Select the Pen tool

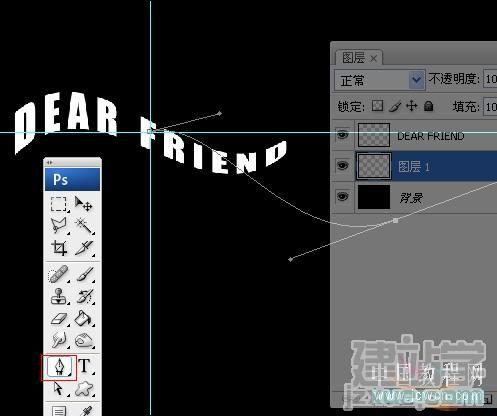click(59, 367)
